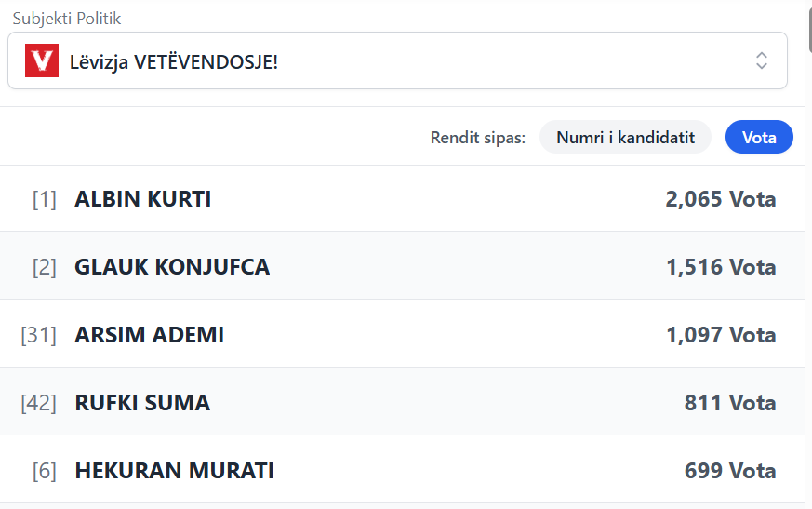Viewport: 812px width, 509px height.
Task: Sort candidates by Vota
Action: pos(759,138)
